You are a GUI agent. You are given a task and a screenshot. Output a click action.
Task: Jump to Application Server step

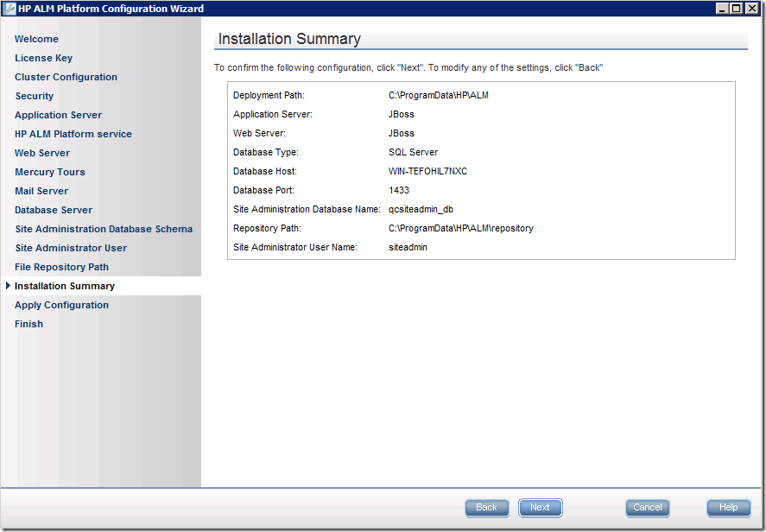58,115
